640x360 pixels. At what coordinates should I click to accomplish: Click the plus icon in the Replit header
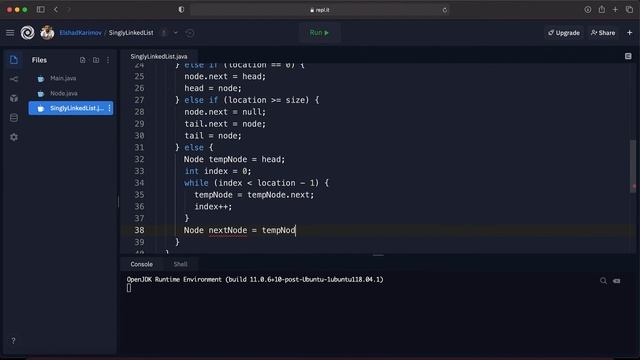[630, 33]
